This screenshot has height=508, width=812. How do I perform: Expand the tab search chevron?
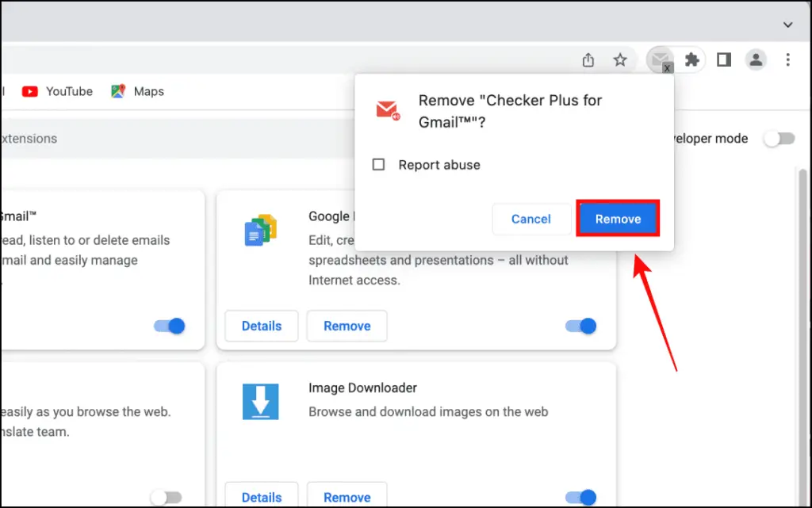787,25
